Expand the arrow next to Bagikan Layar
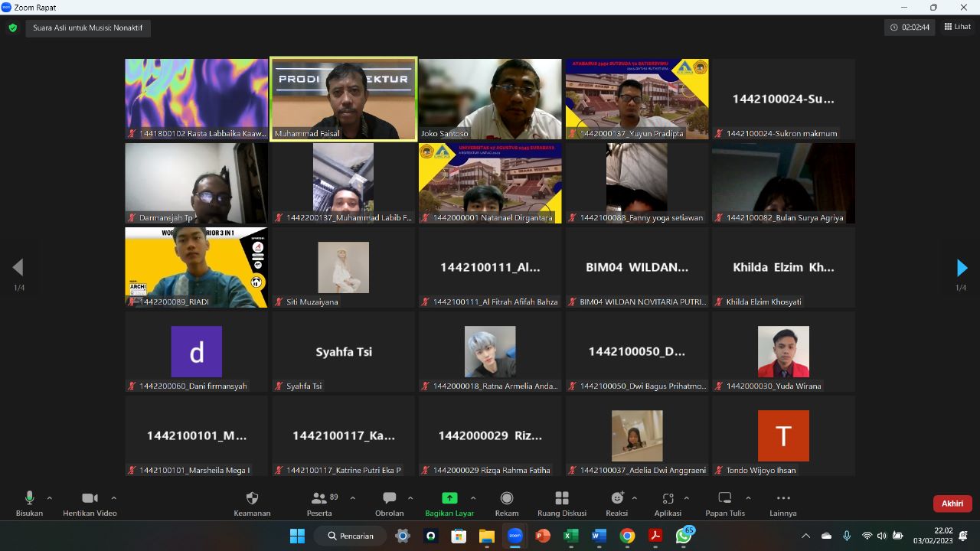Viewport: 980px width, 551px height. 473,498
